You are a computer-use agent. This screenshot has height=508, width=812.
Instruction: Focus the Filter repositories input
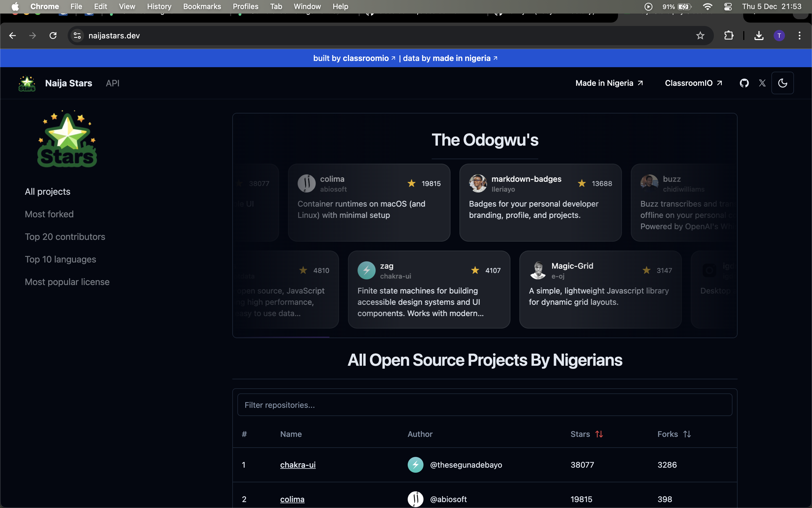point(484,405)
